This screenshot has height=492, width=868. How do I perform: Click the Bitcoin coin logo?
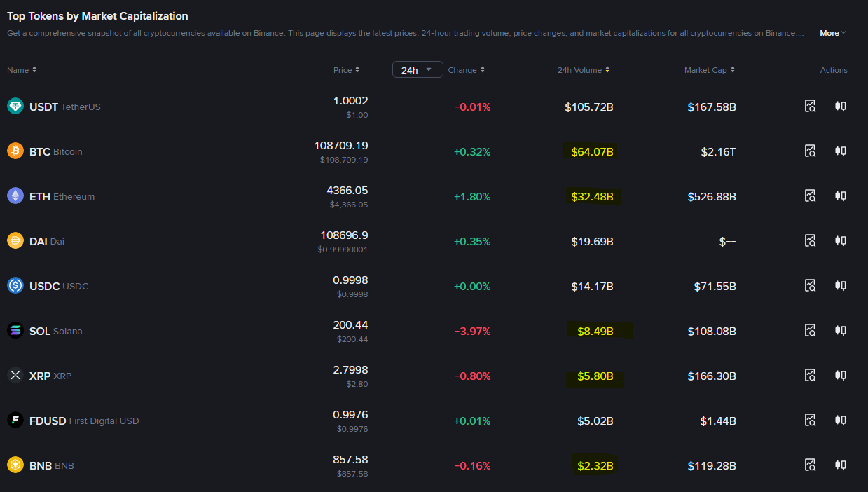click(x=15, y=151)
